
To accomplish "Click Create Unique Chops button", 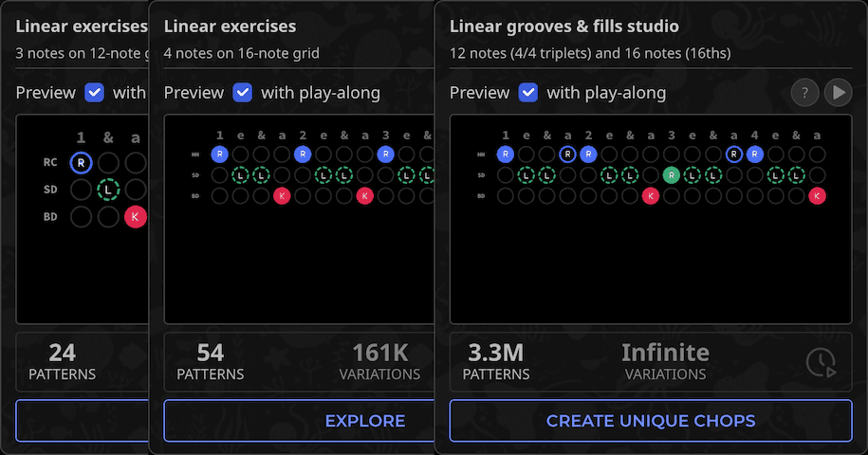I will [651, 421].
